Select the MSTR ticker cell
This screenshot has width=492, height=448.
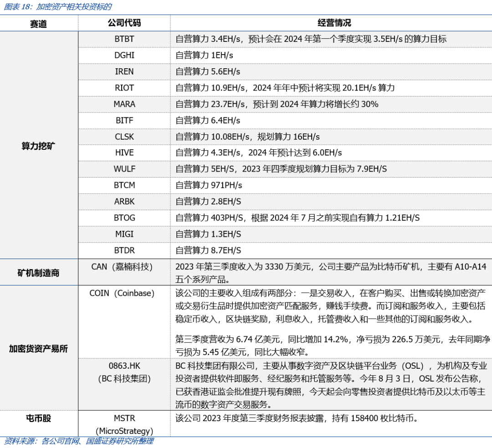pos(124,418)
